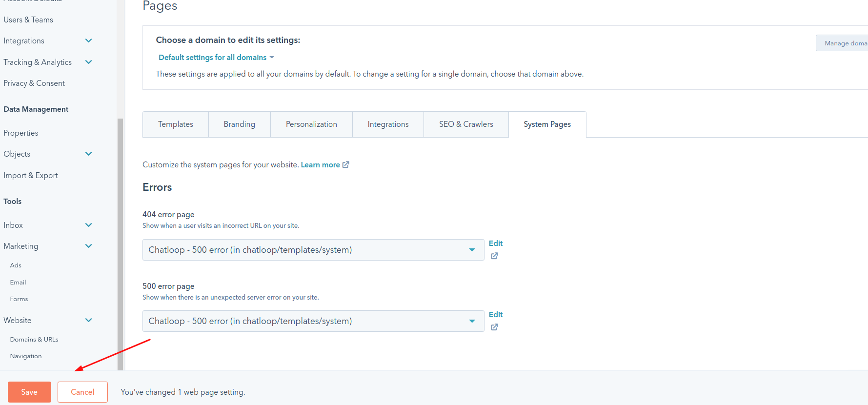This screenshot has width=868, height=405.
Task: Open external link icon for 500 error page
Action: [x=494, y=327]
